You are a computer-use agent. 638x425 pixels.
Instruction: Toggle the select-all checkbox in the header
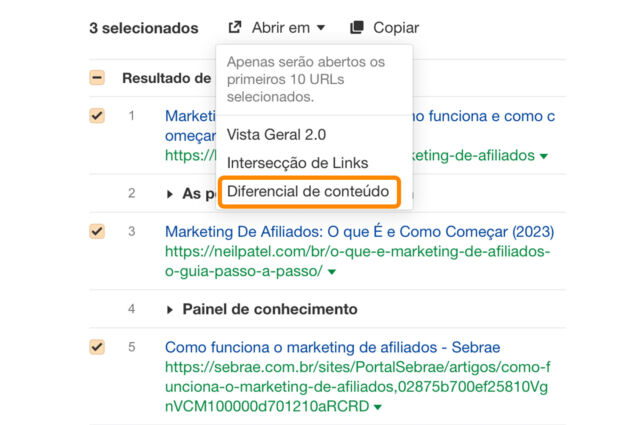[97, 77]
